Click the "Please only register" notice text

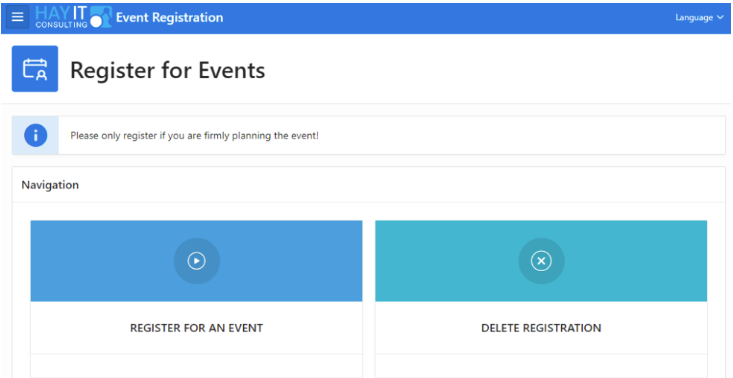point(194,136)
